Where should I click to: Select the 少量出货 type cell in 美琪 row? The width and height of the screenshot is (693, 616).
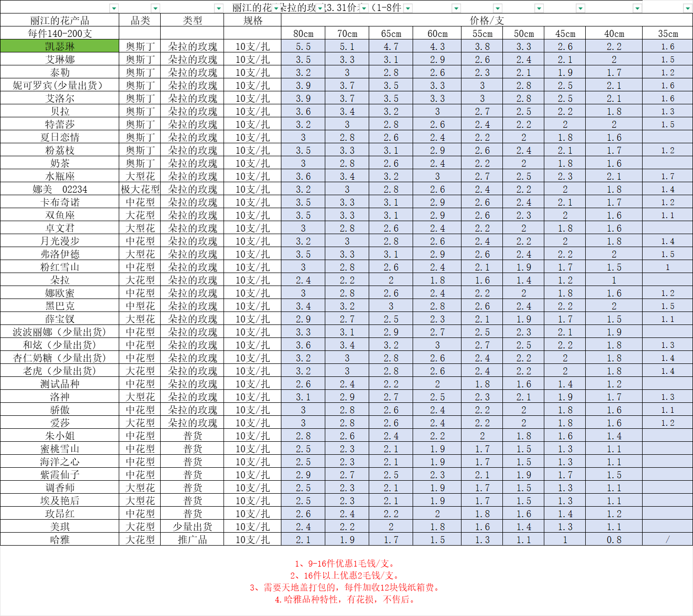pyautogui.click(x=192, y=527)
